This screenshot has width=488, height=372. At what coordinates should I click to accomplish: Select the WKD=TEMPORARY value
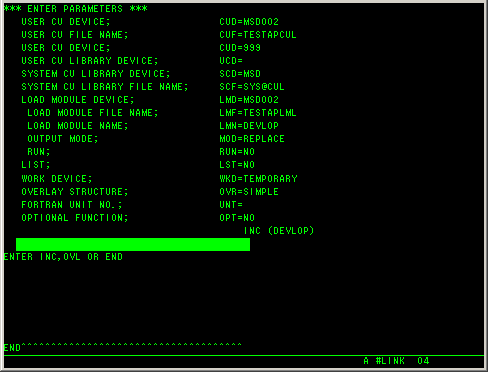tap(258, 179)
